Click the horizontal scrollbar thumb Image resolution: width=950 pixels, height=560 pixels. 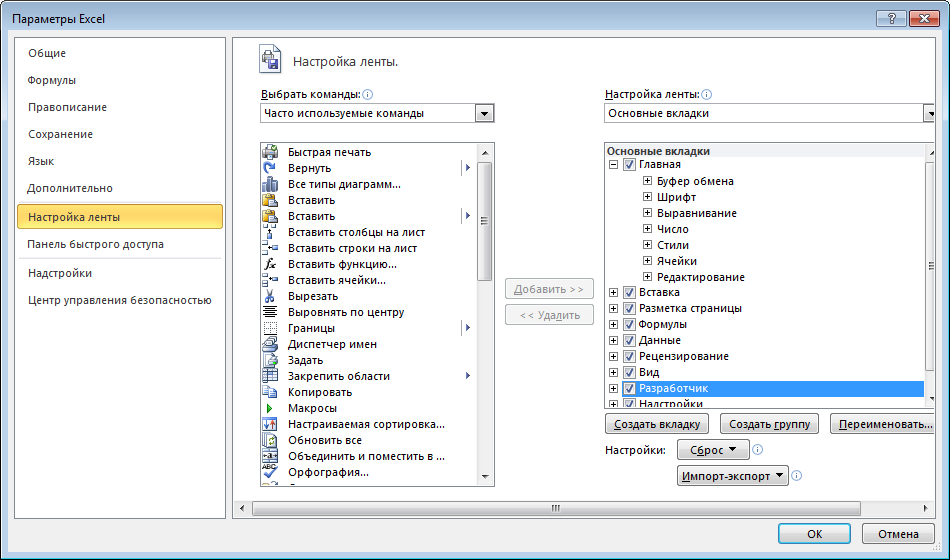[556, 508]
